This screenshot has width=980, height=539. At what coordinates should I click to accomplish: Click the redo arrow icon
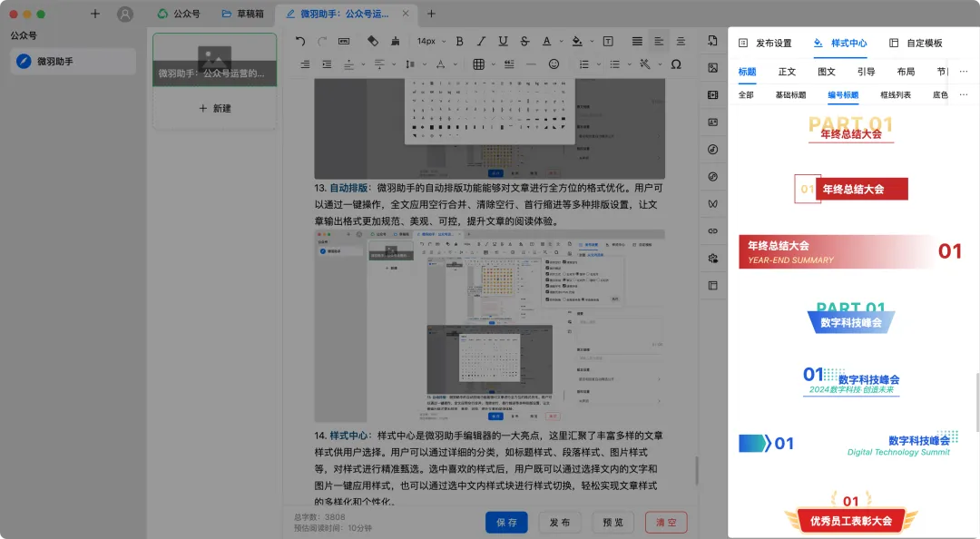click(x=322, y=41)
